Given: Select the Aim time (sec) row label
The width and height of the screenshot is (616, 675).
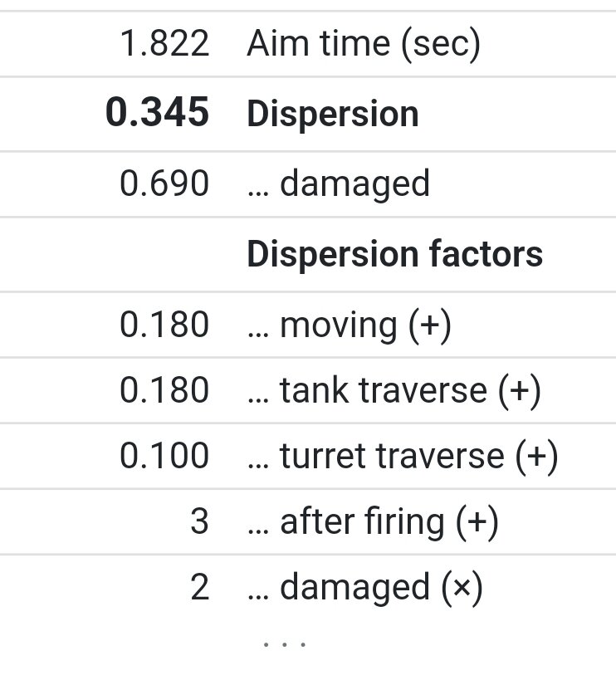Looking at the screenshot, I should click(364, 44).
